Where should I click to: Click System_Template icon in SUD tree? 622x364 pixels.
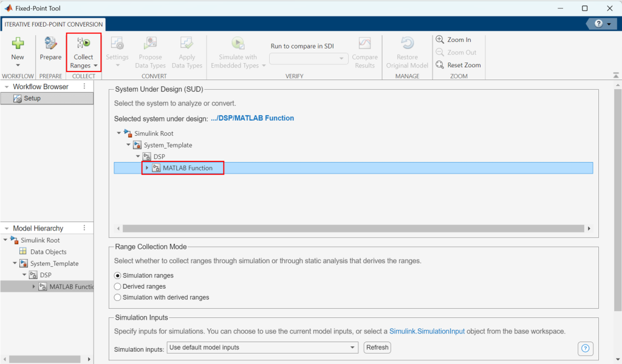[x=137, y=145]
